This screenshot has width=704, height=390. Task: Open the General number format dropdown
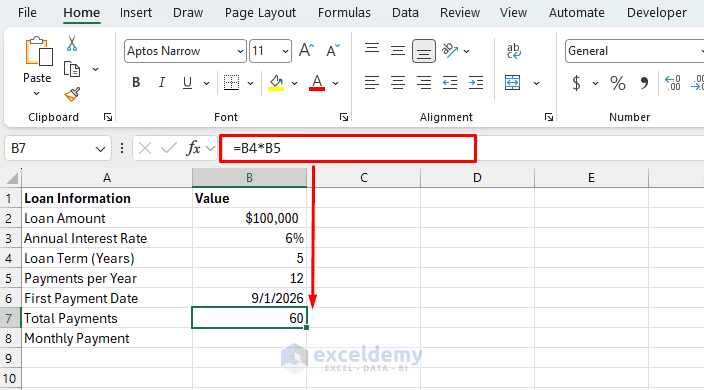click(x=702, y=51)
